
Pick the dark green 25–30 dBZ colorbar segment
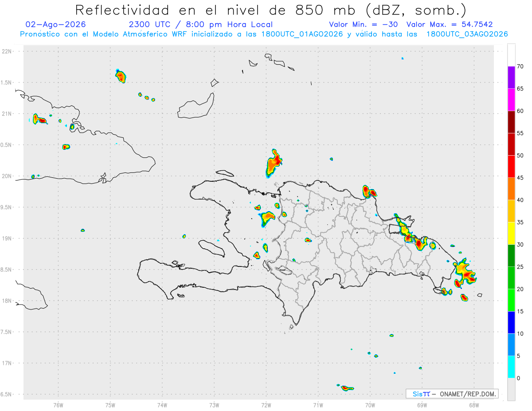511,256
